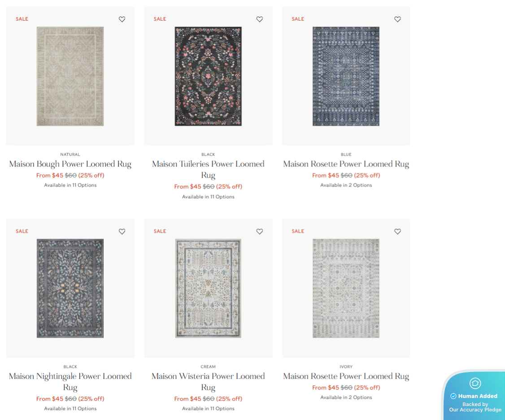Click the Human Added pledge badge icon

(475, 383)
